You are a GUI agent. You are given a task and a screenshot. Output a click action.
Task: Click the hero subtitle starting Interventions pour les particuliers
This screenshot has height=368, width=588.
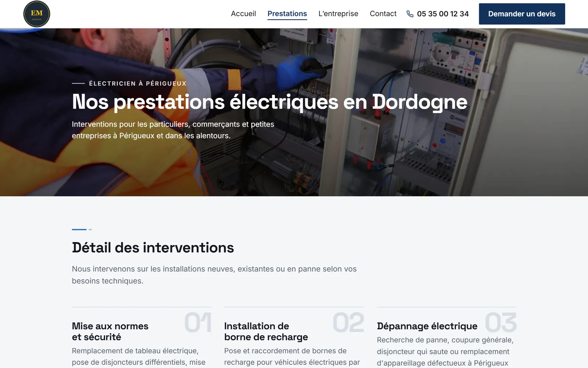click(173, 130)
